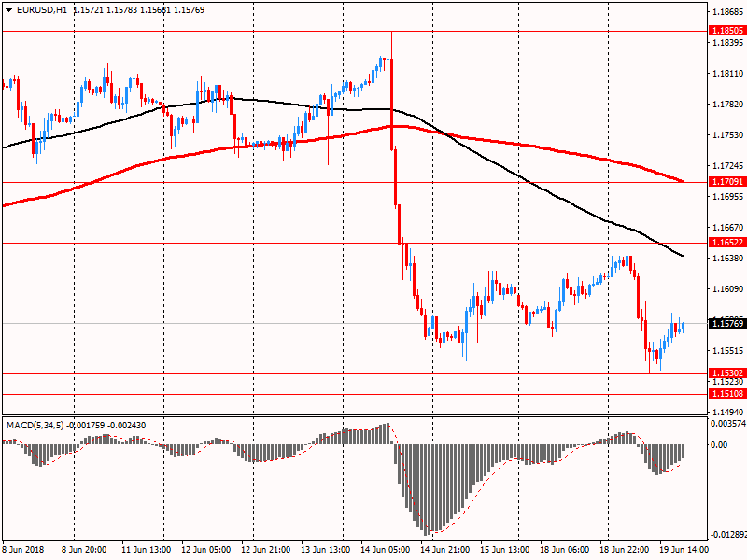
Task: Click the 18 Jun 22:00 time label
Action: [x=624, y=549]
